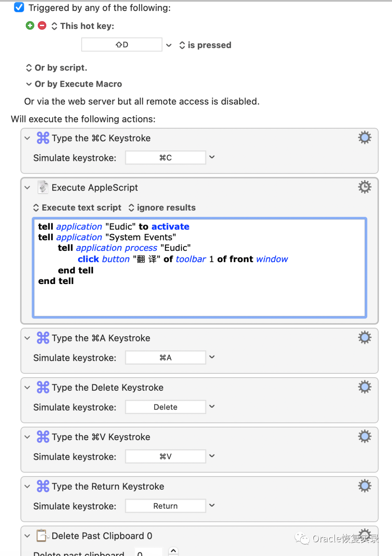Uncheck 'Triggered by any of the following' checkbox
This screenshot has width=392, height=556.
tap(19, 7)
